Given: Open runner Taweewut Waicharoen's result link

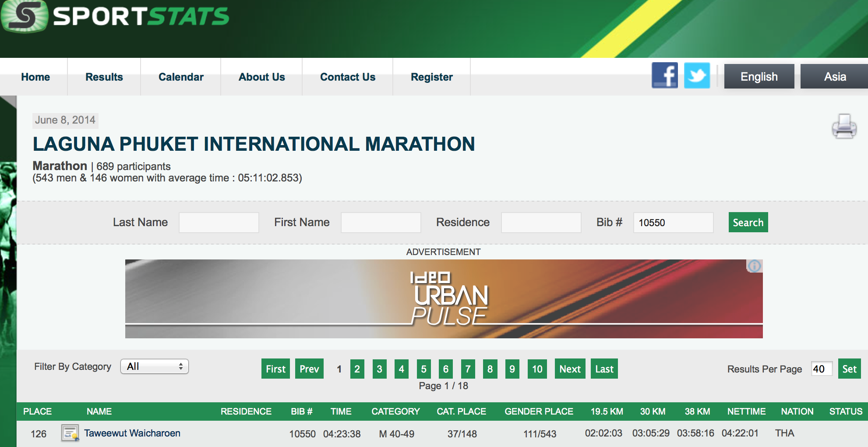Looking at the screenshot, I should [132, 433].
